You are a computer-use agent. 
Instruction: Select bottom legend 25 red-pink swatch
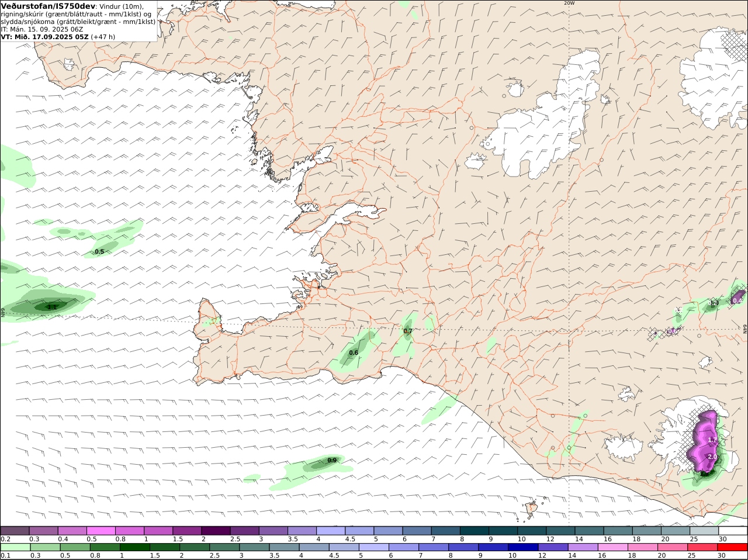[702, 547]
